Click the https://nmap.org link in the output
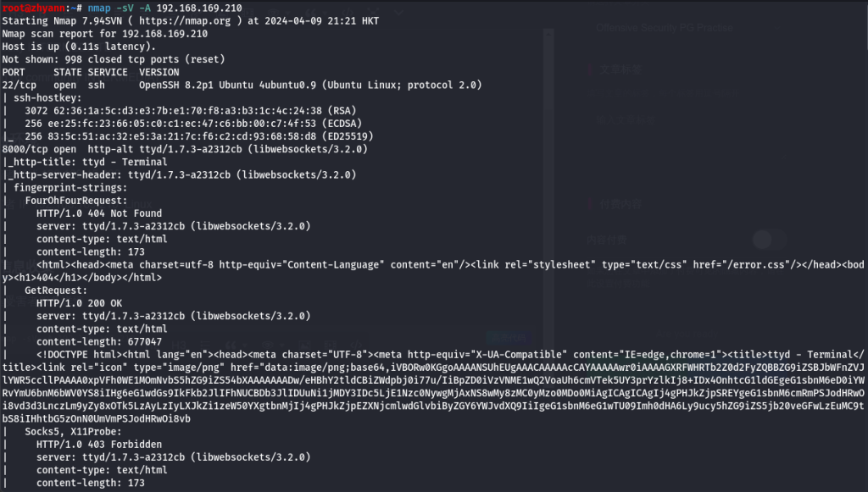868x492 pixels. click(x=184, y=21)
